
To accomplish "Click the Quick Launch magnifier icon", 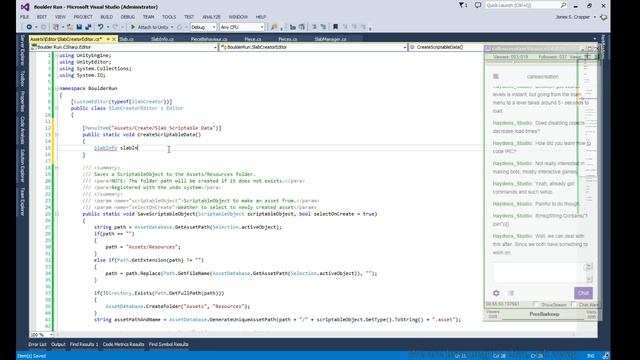I will 563,5.
